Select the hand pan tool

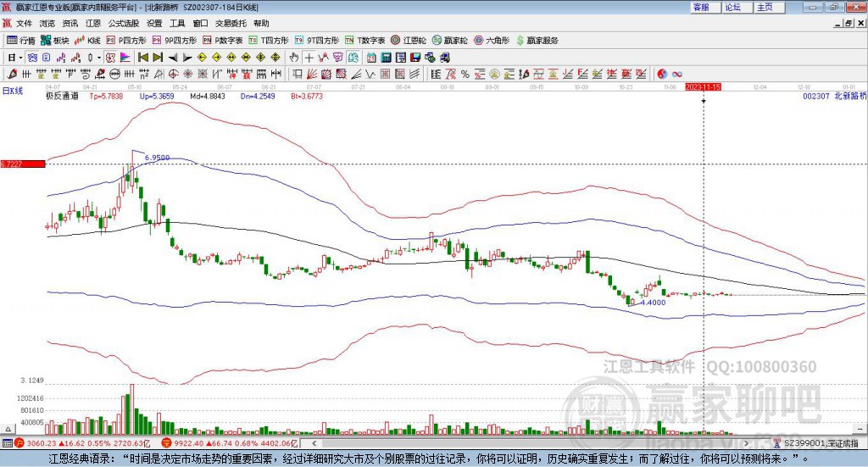click(x=294, y=58)
